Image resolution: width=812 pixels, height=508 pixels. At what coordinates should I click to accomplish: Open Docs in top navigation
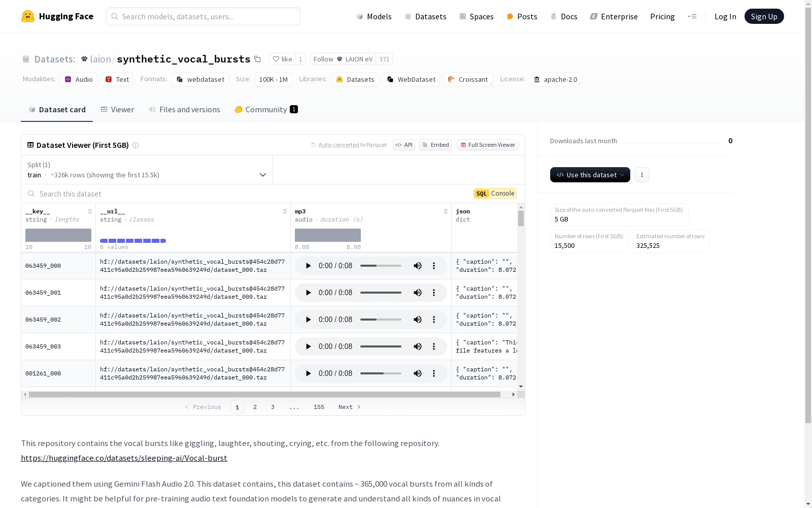coord(564,16)
